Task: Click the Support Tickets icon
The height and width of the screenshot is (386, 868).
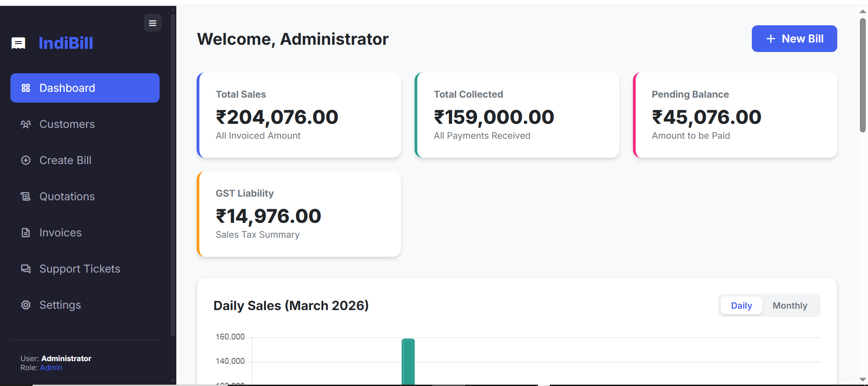Action: (25, 268)
